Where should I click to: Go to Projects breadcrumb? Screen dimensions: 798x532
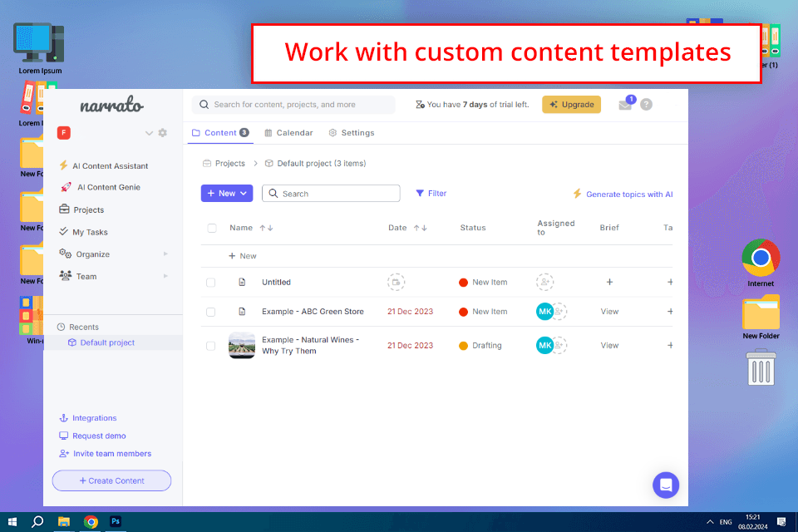(224, 164)
